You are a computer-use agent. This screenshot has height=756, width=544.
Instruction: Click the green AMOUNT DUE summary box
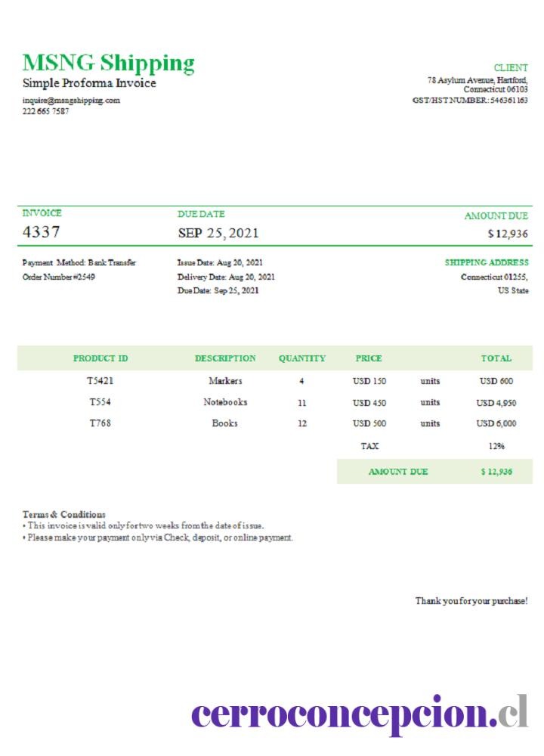coord(434,472)
